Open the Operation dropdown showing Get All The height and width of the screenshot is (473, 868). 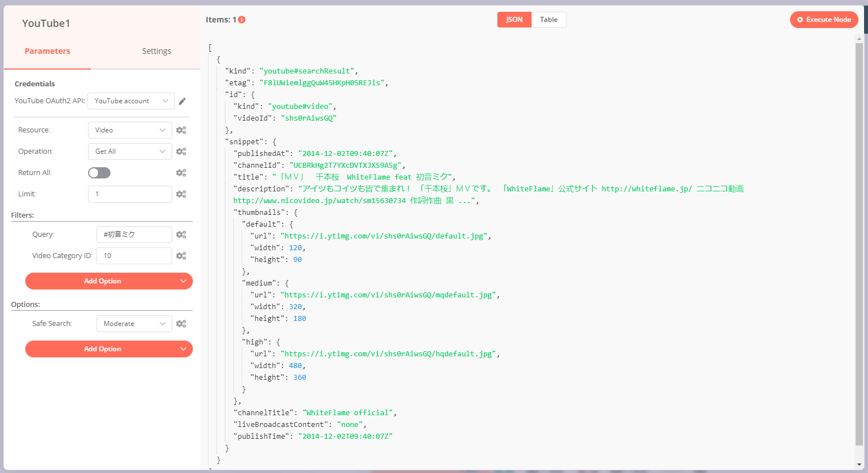pos(130,151)
